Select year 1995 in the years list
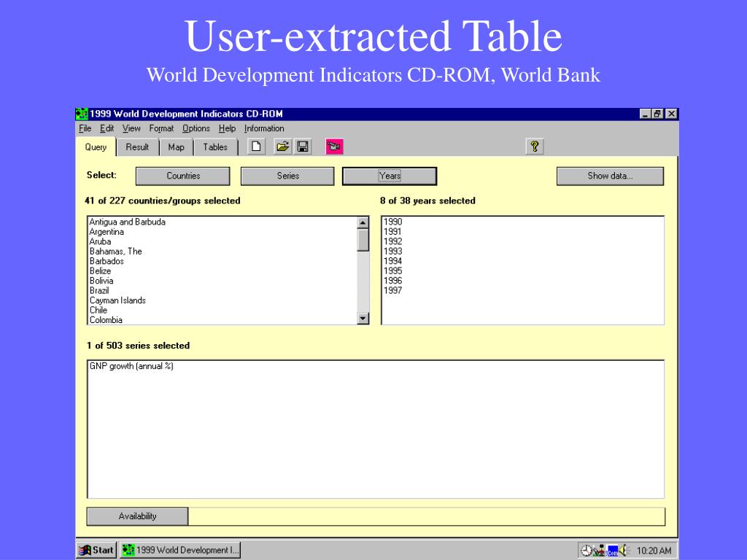Screen dimensions: 747x560 tap(393, 271)
